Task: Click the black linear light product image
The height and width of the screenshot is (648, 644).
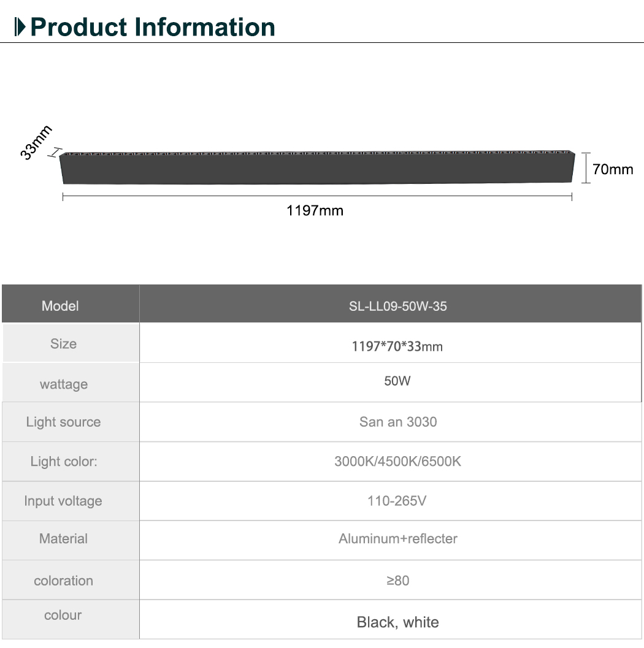Action: pos(317,167)
